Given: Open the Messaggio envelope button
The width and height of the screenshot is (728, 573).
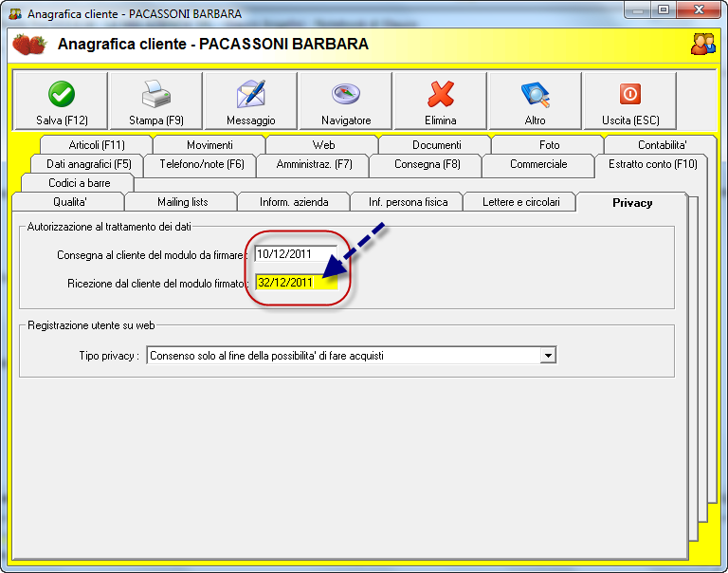Looking at the screenshot, I should coord(250,101).
